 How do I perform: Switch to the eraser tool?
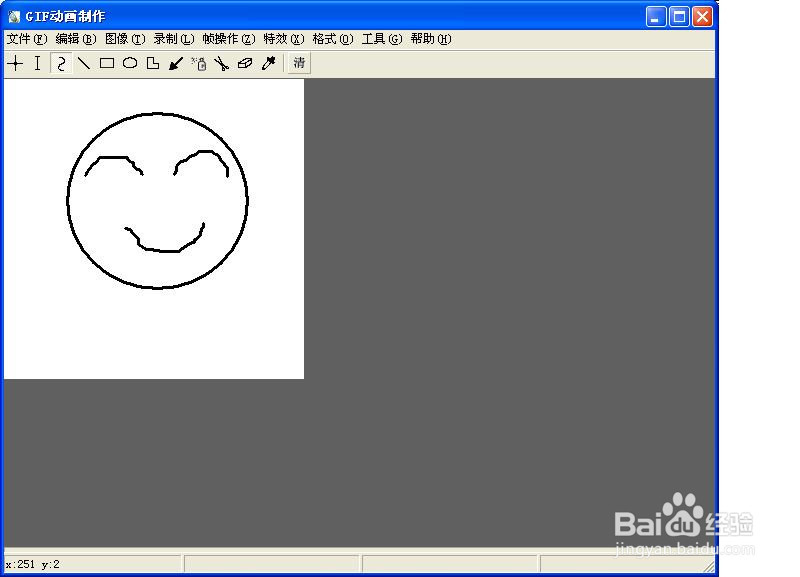(x=245, y=63)
